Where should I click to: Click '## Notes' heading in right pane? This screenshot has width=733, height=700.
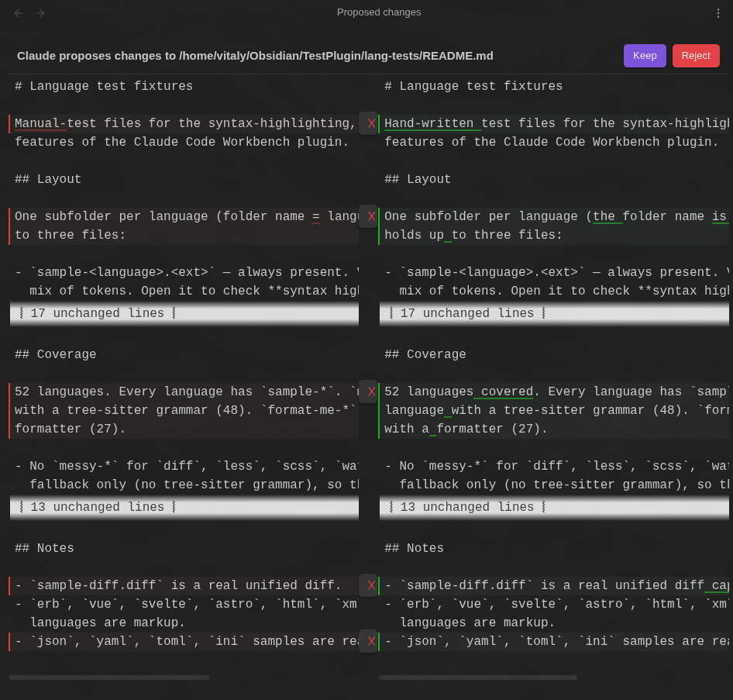pyautogui.click(x=414, y=548)
